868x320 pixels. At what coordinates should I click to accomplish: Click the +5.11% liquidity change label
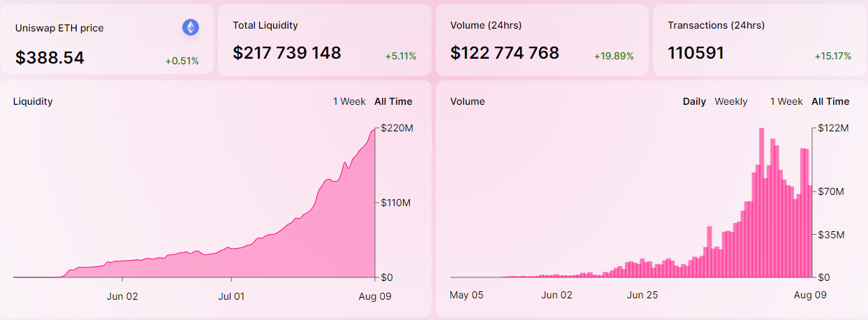click(x=401, y=56)
